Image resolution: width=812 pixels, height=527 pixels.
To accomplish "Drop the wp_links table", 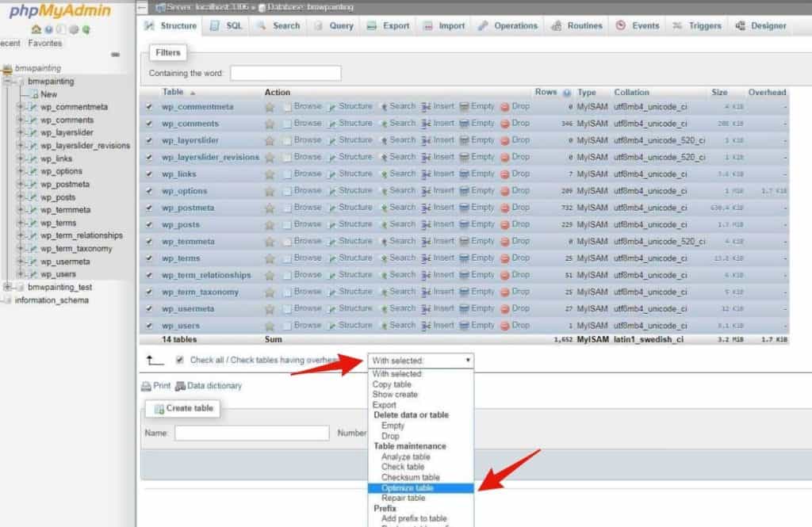I will point(519,174).
